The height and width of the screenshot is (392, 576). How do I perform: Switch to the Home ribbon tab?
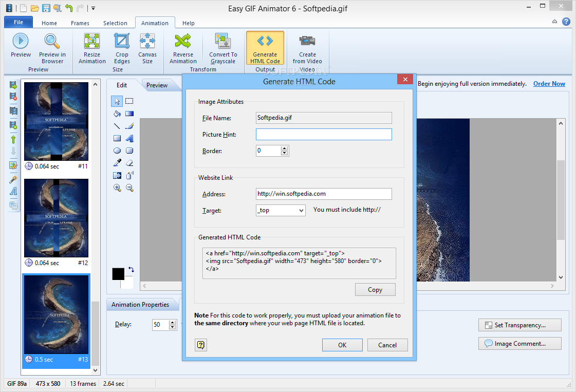[x=49, y=23]
